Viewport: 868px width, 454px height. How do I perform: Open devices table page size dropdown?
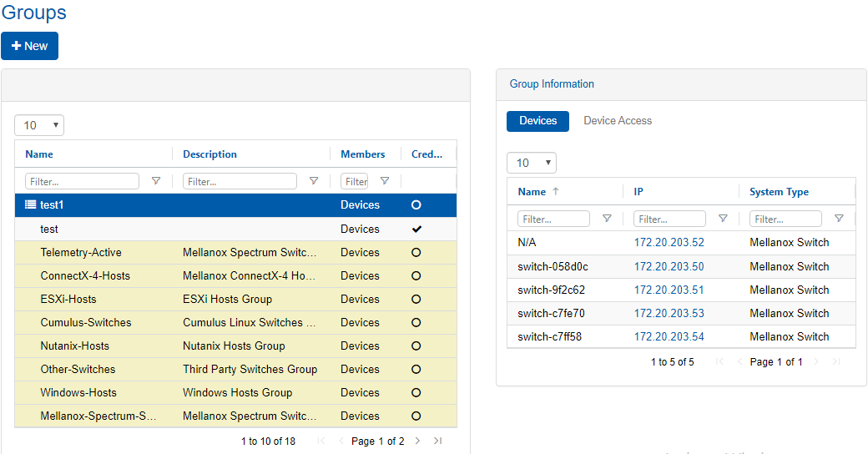(x=532, y=163)
